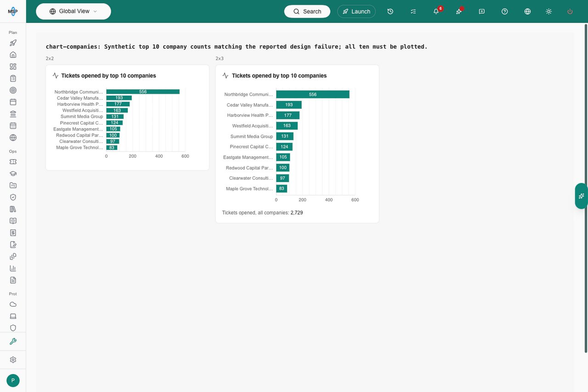This screenshot has width=588, height=392.
Task: Open the laptop devices icon in sidebar
Action: (x=13, y=316)
